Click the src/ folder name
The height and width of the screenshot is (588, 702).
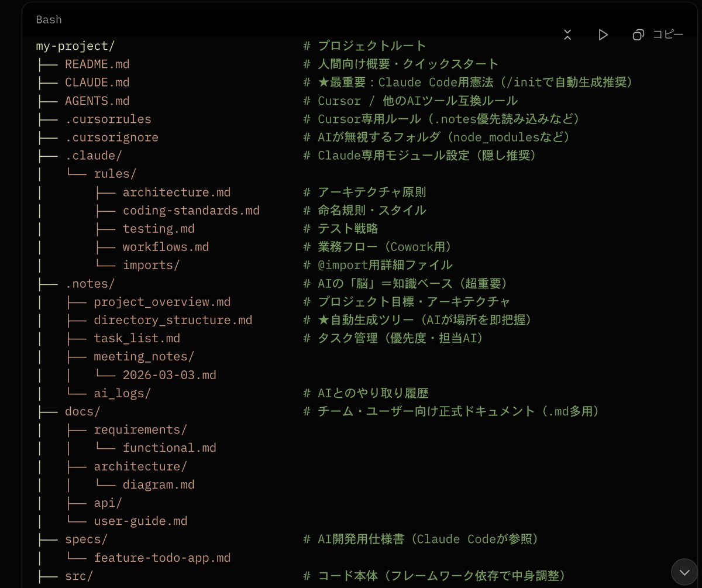79,576
